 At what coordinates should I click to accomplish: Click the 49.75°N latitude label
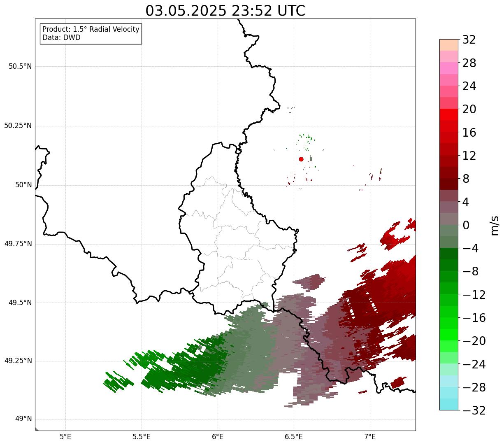pyautogui.click(x=18, y=244)
